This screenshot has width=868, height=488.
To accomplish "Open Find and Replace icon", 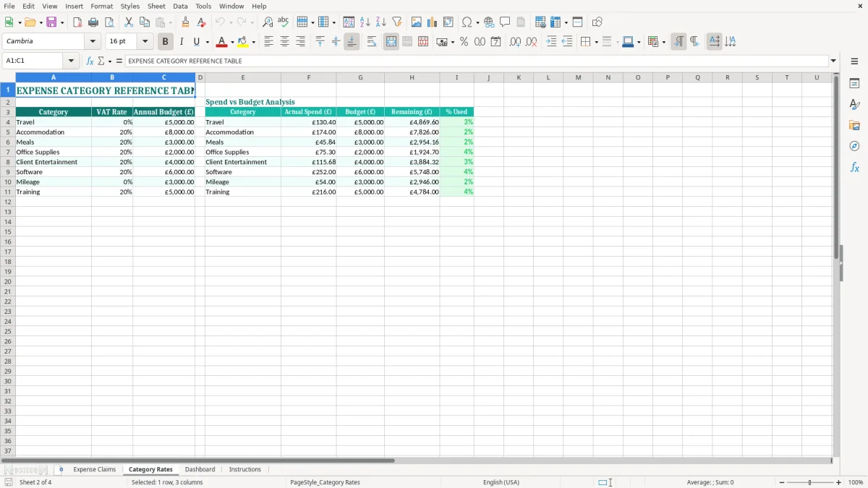I will click(268, 22).
